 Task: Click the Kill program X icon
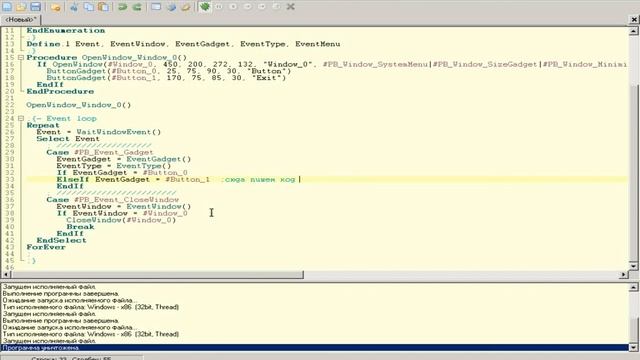(290, 7)
